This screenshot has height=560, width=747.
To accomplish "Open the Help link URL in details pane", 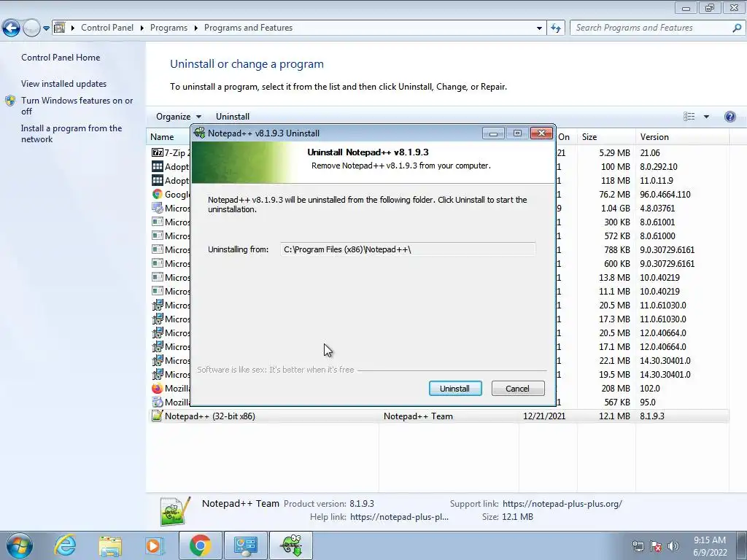I will [399, 517].
